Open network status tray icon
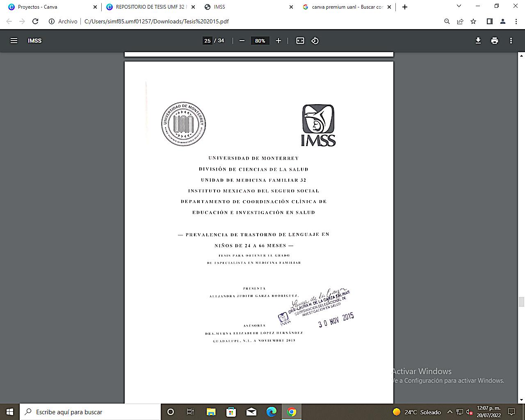Screen dimensions: 525x420 pyautogui.click(x=460, y=412)
